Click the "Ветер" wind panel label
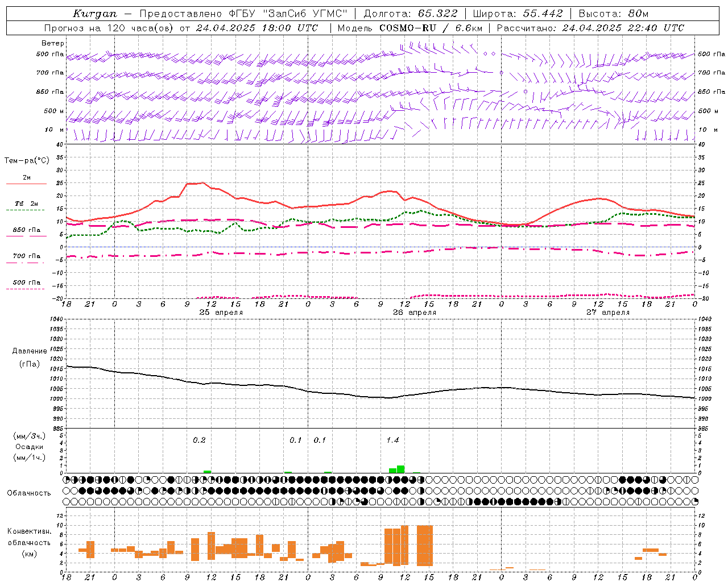 (53, 43)
